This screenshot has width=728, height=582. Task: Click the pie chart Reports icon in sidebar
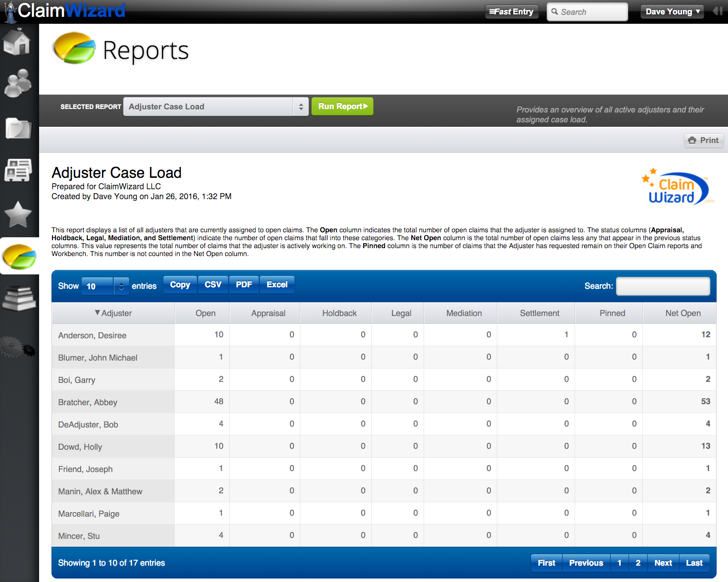tap(18, 256)
